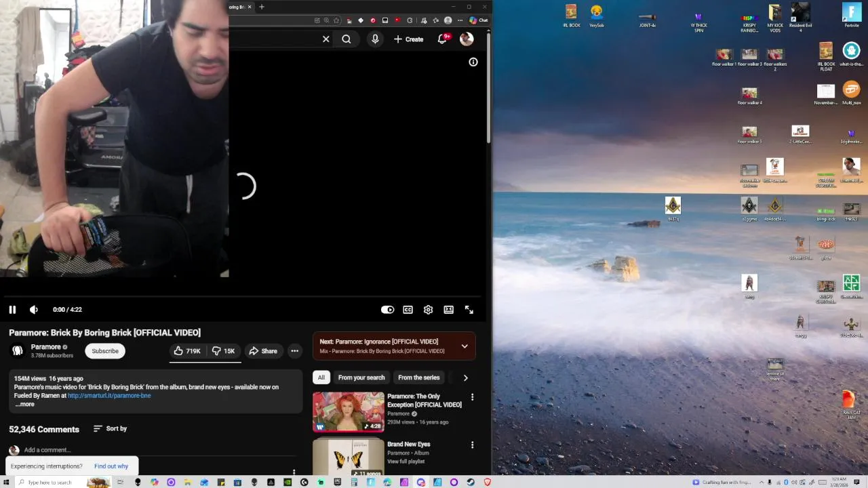Subscribe to the Paramore channel

(x=105, y=351)
